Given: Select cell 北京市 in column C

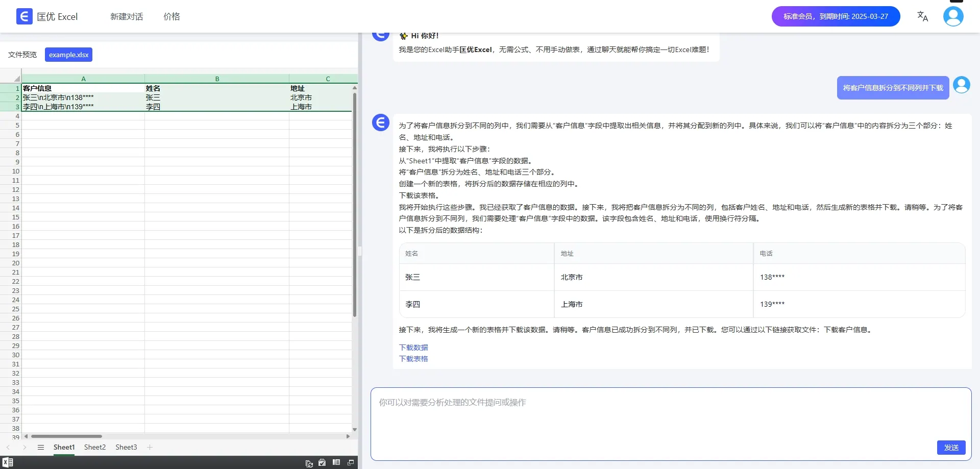Looking at the screenshot, I should (x=321, y=97).
